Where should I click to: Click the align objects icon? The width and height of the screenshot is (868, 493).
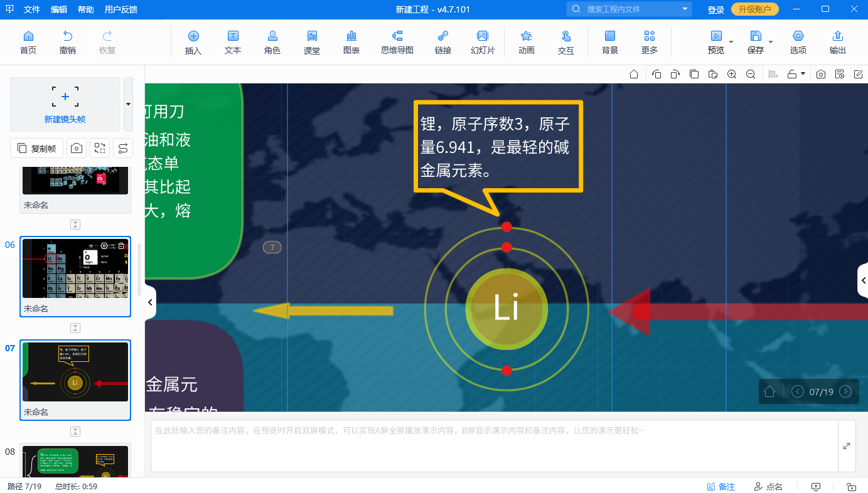tap(773, 74)
